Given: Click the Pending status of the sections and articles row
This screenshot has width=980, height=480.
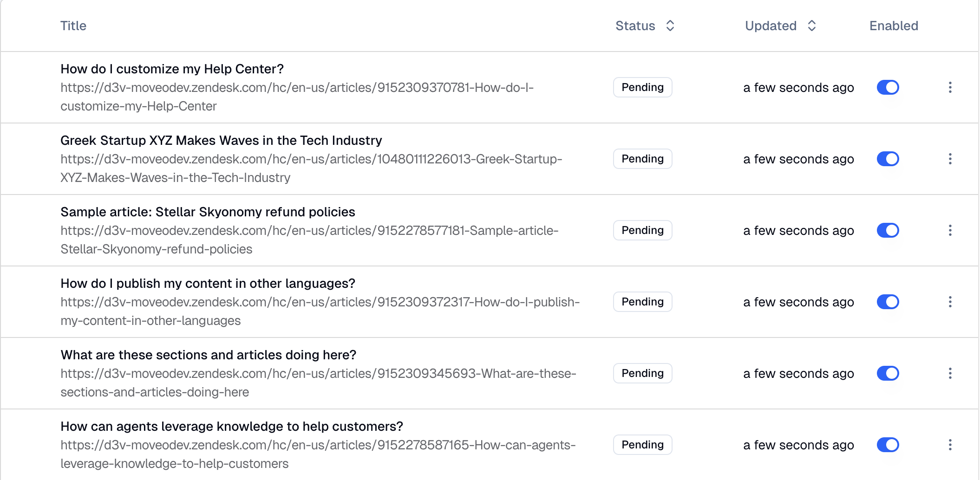Looking at the screenshot, I should pyautogui.click(x=642, y=373).
